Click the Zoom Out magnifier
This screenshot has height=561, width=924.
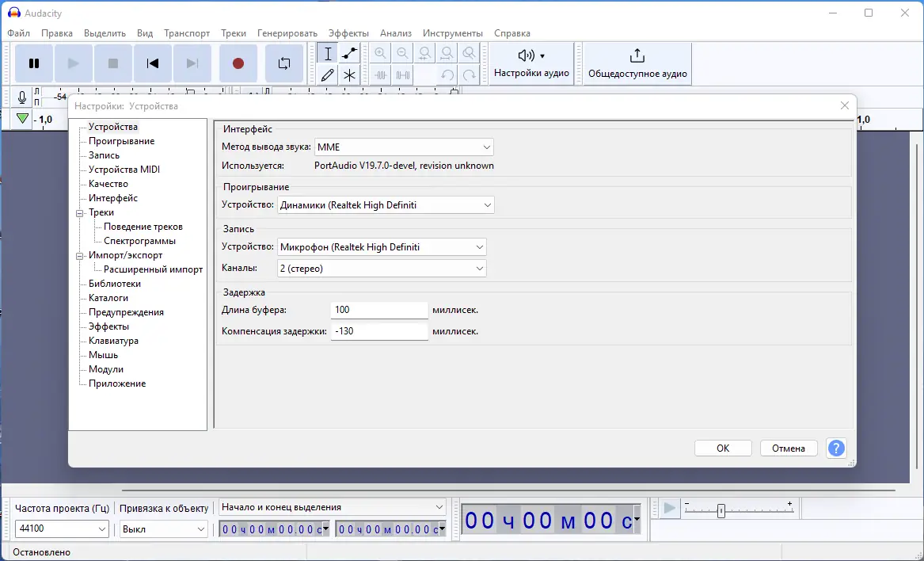tap(402, 54)
